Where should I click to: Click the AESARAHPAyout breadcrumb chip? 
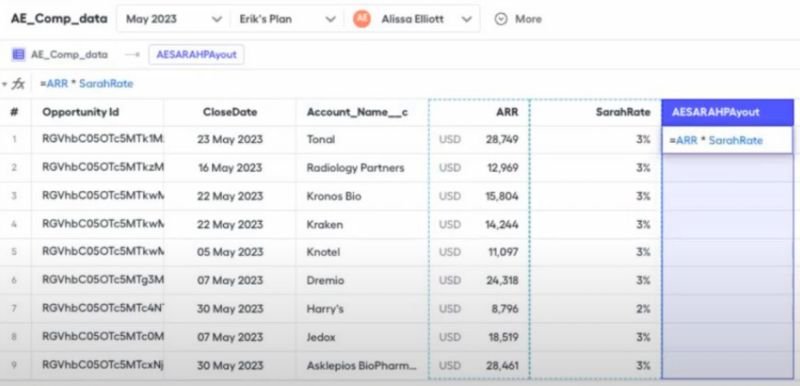click(196, 55)
